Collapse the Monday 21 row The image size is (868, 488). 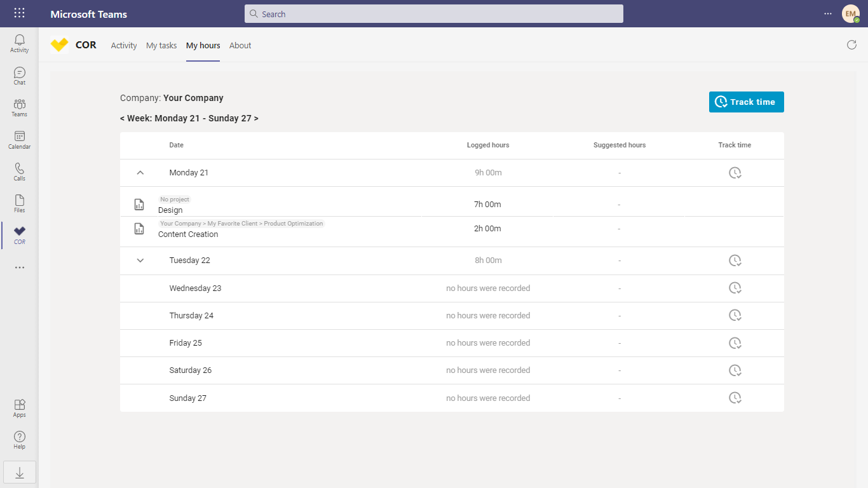pos(140,173)
